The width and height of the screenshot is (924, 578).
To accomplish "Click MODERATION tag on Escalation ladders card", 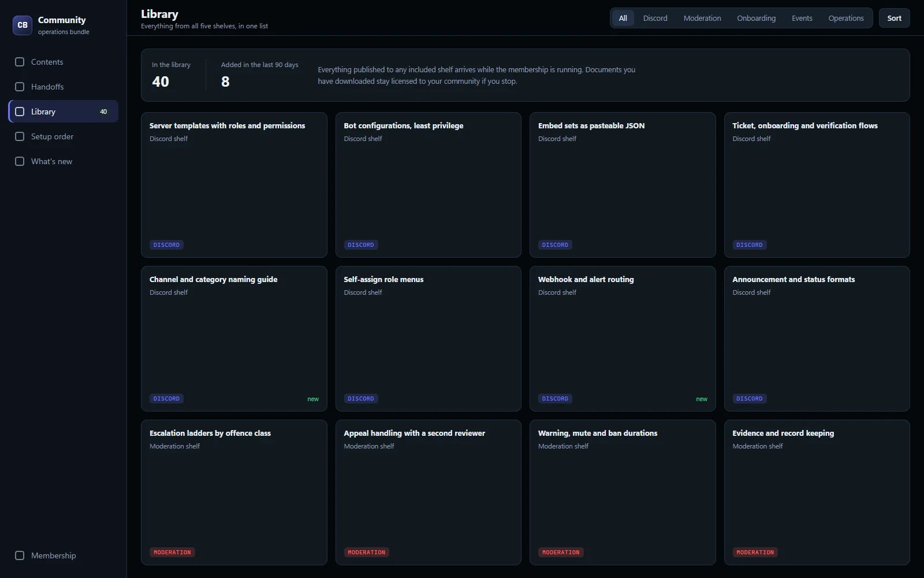I will point(172,553).
